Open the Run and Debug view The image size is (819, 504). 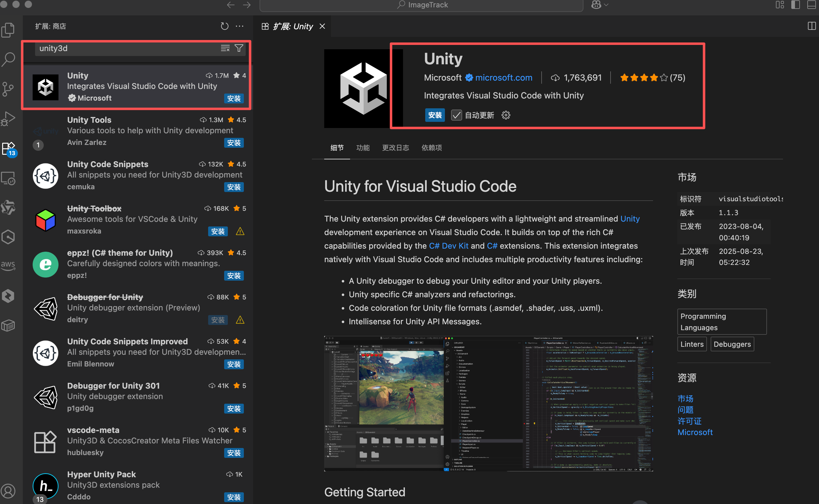[8, 118]
